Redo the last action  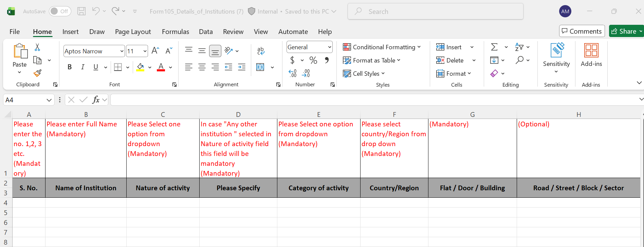(x=115, y=11)
